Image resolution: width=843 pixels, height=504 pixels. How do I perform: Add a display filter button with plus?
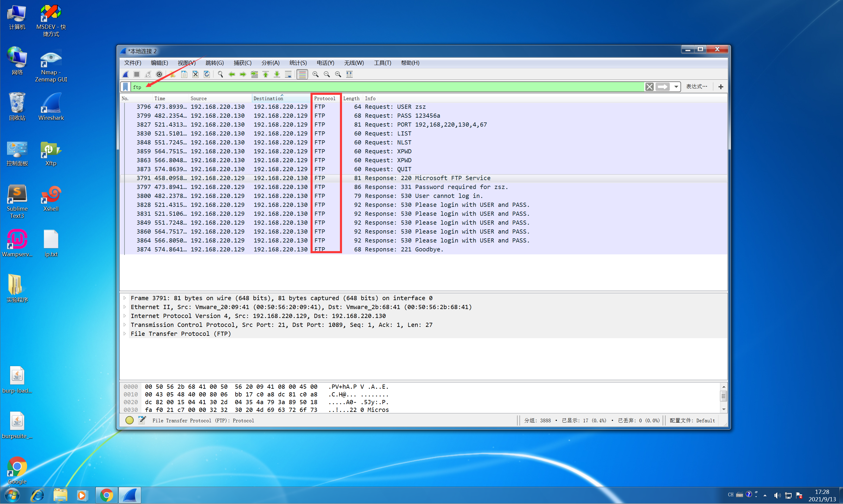click(721, 87)
